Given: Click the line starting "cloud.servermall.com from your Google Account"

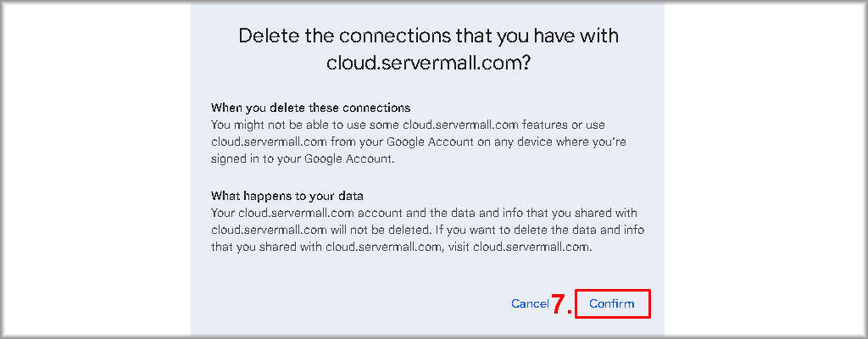Looking at the screenshot, I should pos(419,141).
